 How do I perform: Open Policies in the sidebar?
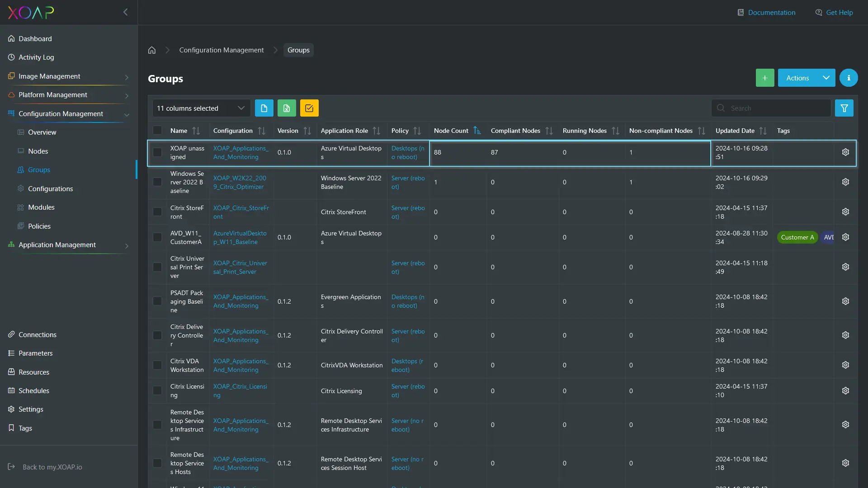pos(39,226)
